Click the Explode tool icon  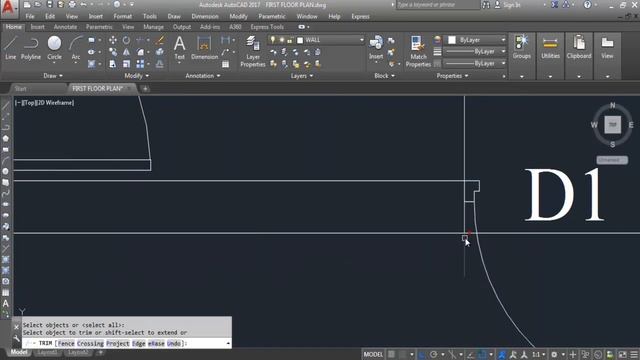160,52
